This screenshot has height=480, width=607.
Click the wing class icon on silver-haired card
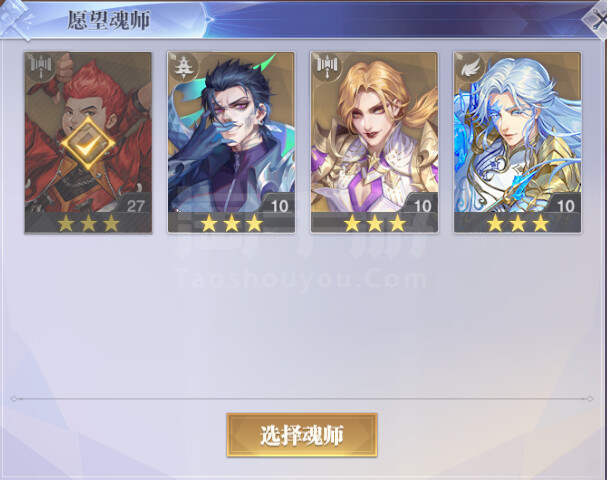click(x=470, y=68)
